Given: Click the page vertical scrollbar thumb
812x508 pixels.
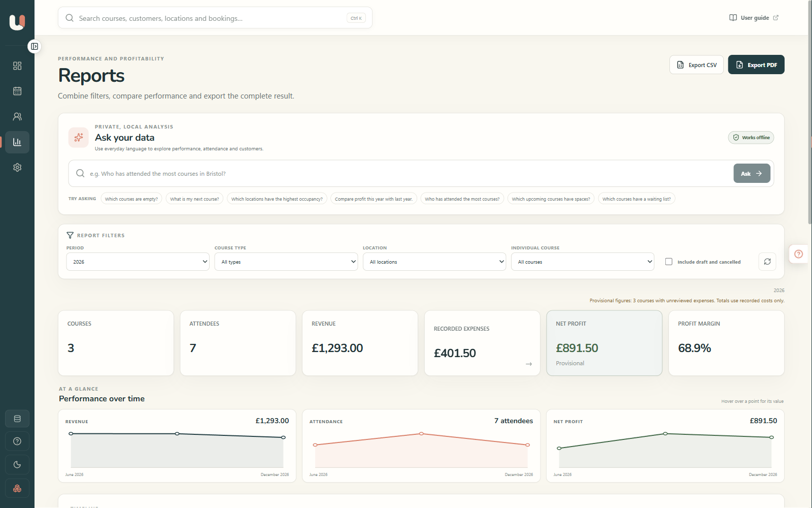Looking at the screenshot, I should [x=809, y=112].
